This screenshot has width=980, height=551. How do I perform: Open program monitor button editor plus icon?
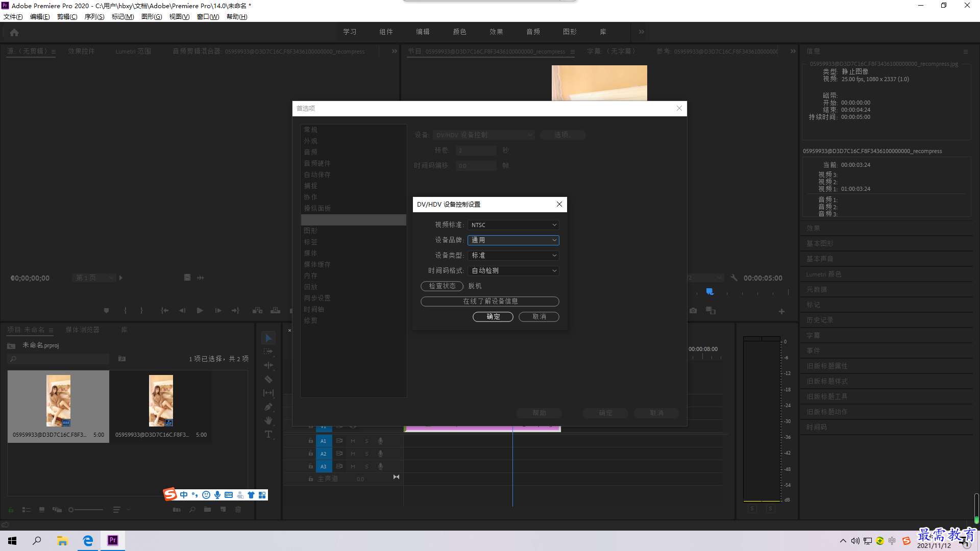tap(781, 311)
